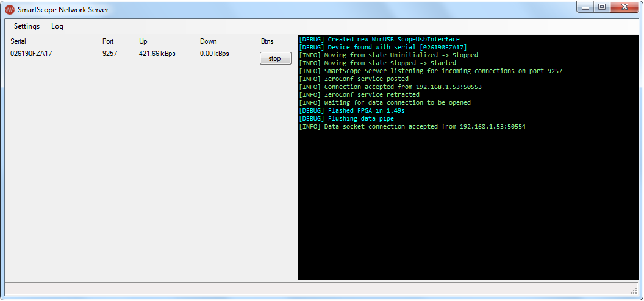Maximize the SmartScope Network Server window
The width and height of the screenshot is (644, 301).
[x=602, y=7]
